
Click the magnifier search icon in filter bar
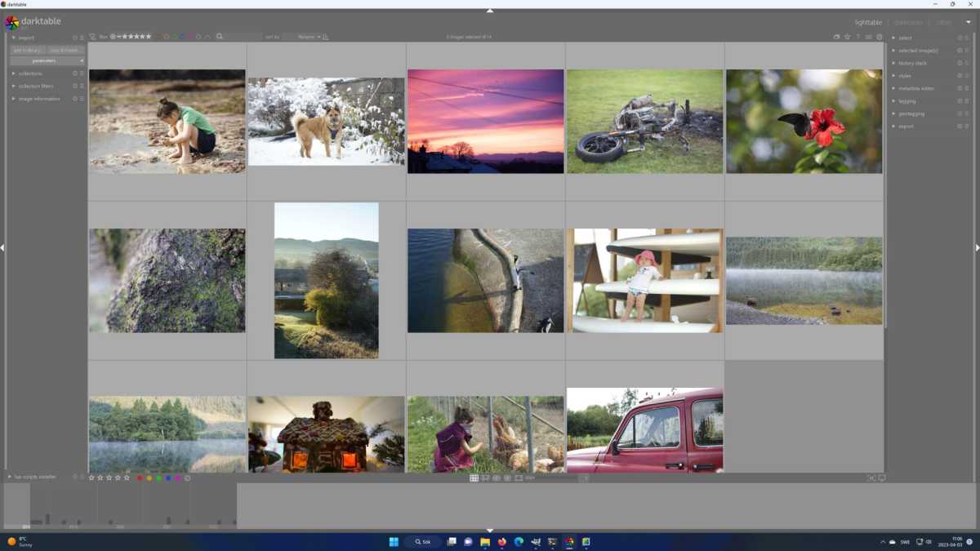pyautogui.click(x=220, y=37)
